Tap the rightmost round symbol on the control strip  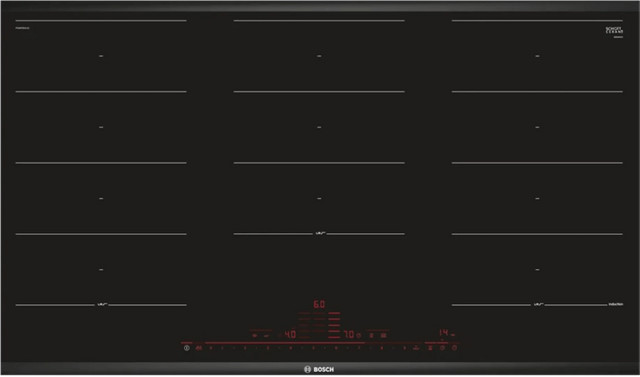point(454,348)
